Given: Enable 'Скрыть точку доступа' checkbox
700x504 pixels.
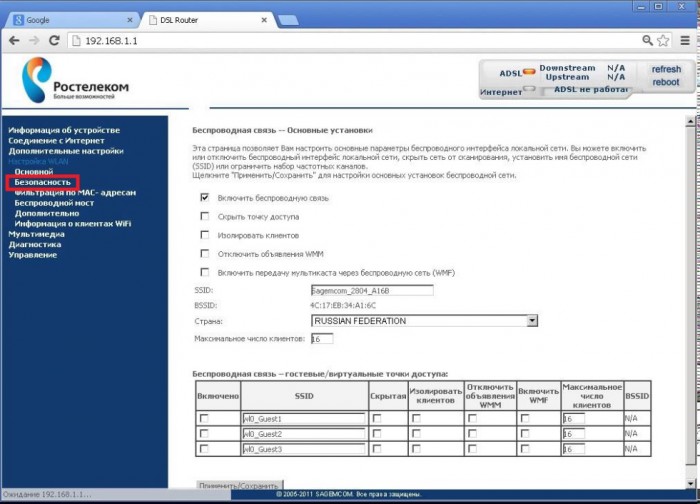Looking at the screenshot, I should point(205,216).
